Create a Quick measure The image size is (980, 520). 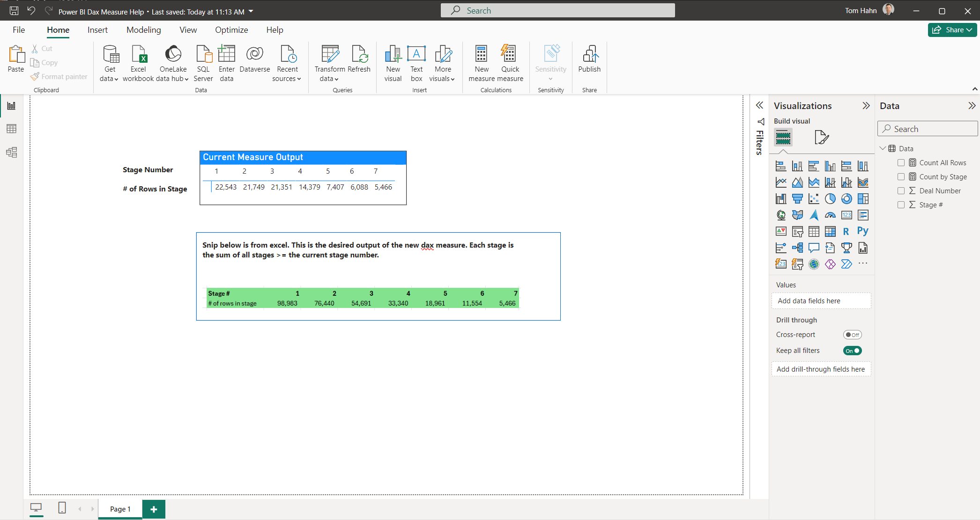(x=510, y=63)
